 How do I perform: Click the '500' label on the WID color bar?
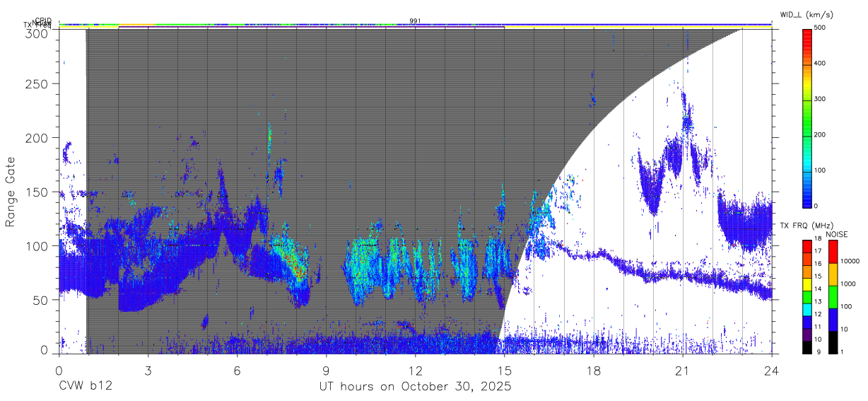coord(820,28)
